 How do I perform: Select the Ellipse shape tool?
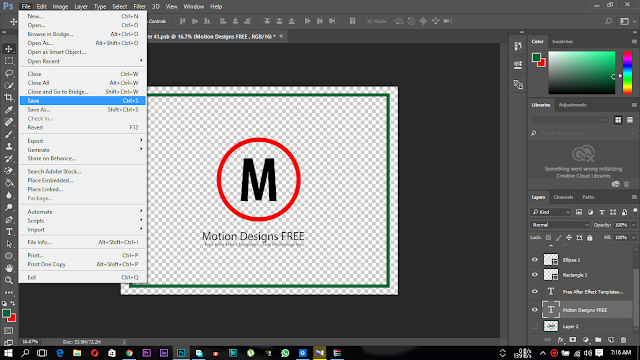pos(9,256)
